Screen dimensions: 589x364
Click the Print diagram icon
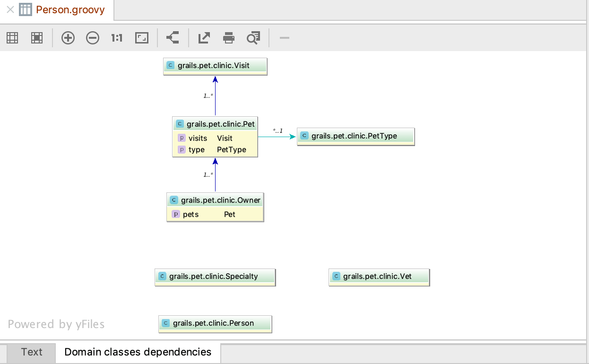pos(228,37)
